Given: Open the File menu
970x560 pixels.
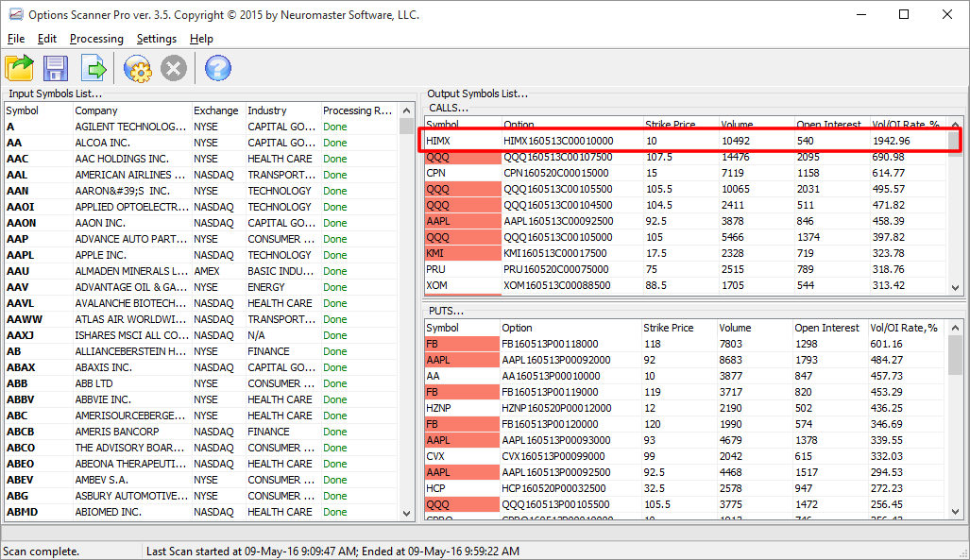Looking at the screenshot, I should (x=16, y=39).
